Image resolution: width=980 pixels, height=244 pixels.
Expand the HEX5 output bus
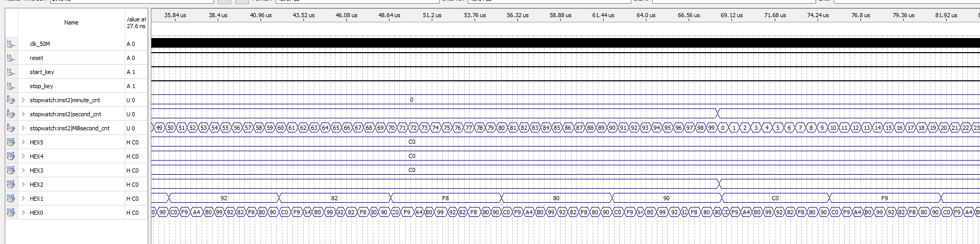click(23, 142)
